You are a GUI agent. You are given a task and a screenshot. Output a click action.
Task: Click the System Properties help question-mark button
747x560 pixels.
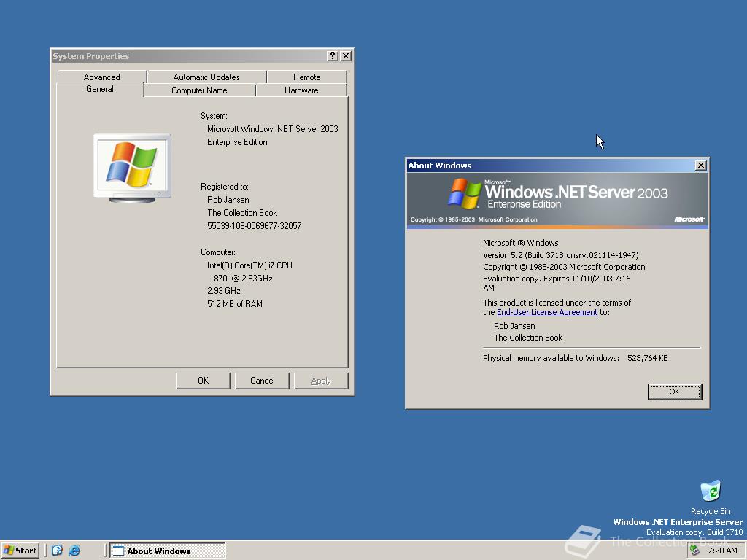(x=333, y=55)
